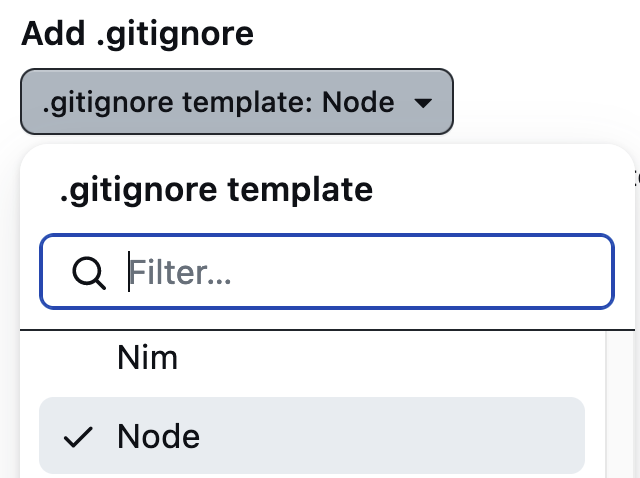This screenshot has height=478, width=640.
Task: Uncheck the currently selected Node entry
Action: click(x=312, y=436)
